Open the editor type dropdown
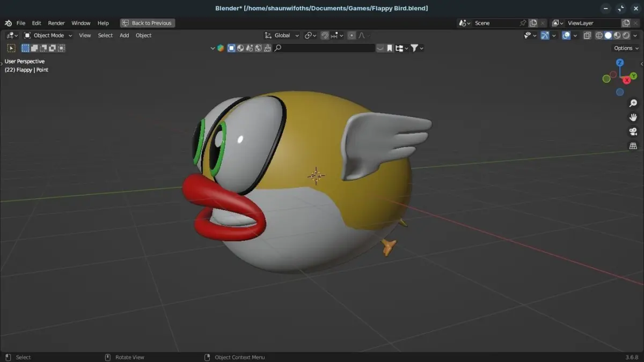 tap(12, 35)
